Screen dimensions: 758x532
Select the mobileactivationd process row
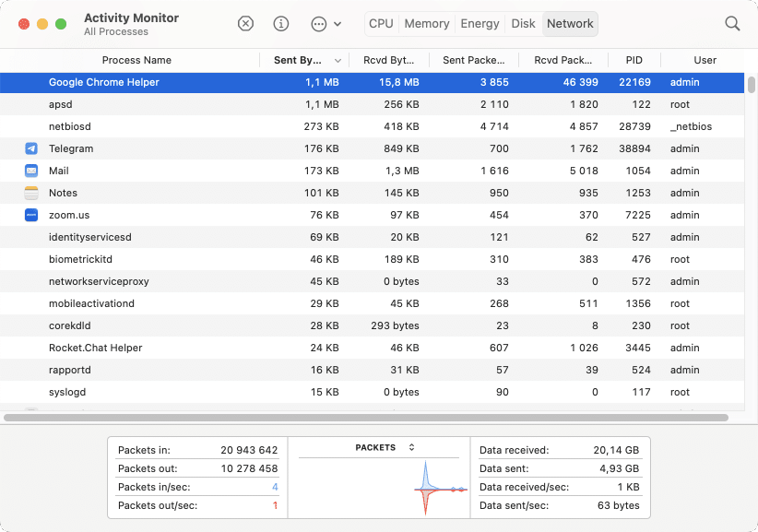(372, 303)
